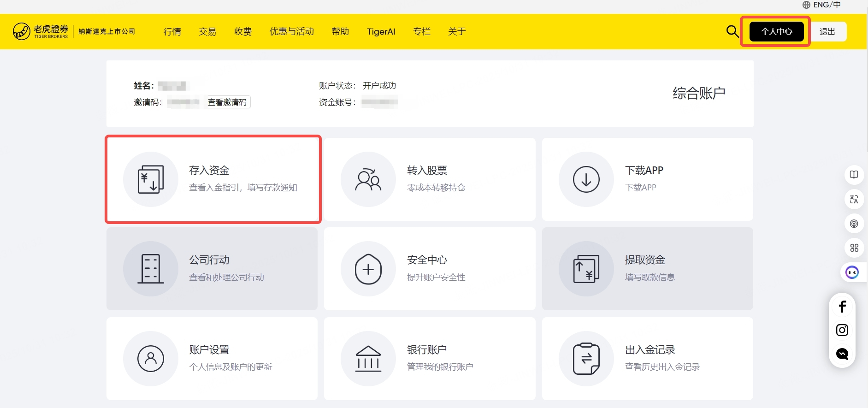Click the chat bubble messenger icon

[842, 354]
